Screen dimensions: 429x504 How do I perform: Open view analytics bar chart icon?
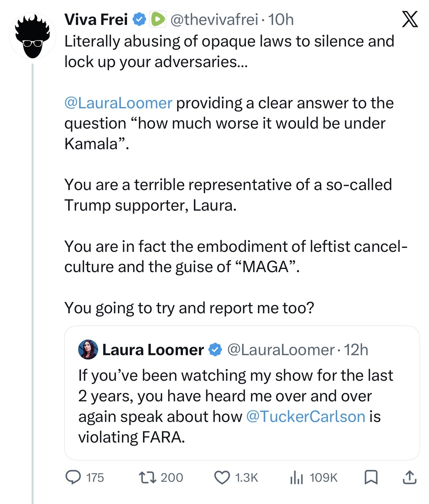click(296, 477)
